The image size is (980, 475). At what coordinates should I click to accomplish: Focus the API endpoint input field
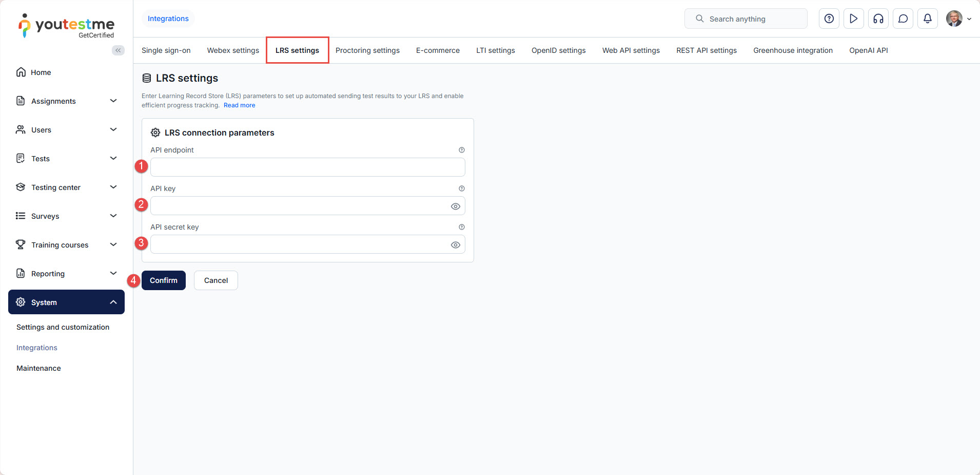(x=307, y=167)
